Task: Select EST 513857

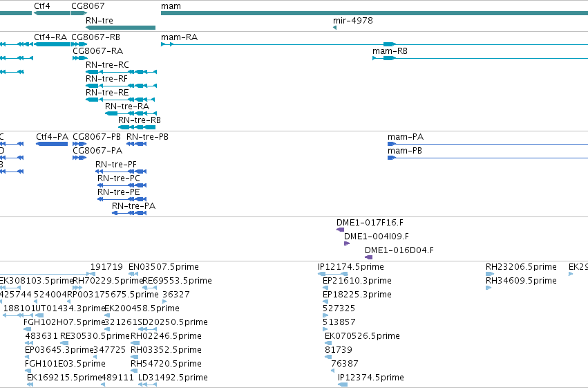Action: [325, 329]
